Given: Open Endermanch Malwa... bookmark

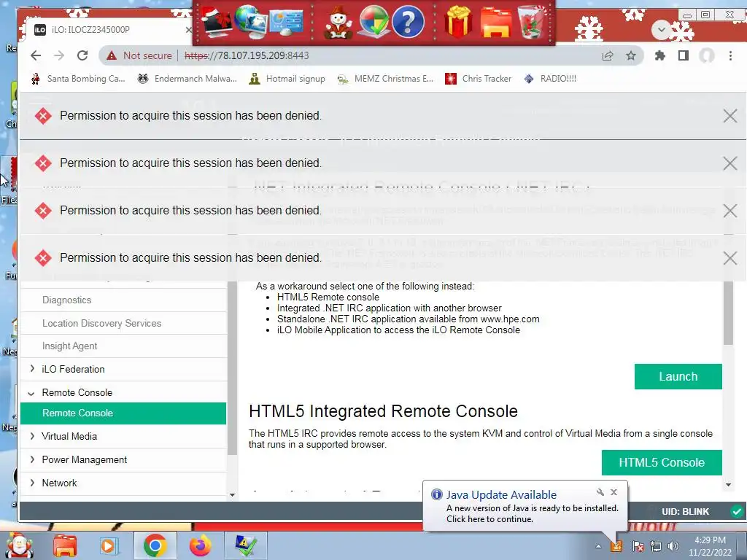Looking at the screenshot, I should [187, 79].
